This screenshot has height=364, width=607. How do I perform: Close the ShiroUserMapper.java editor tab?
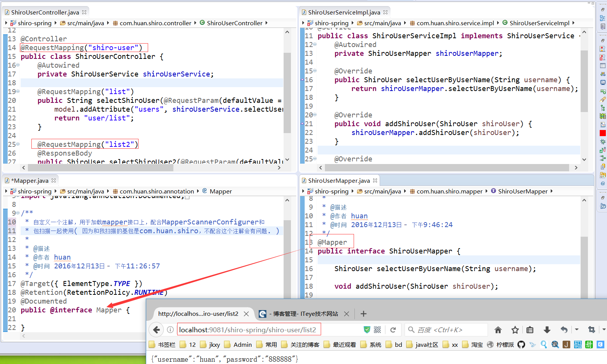point(375,180)
